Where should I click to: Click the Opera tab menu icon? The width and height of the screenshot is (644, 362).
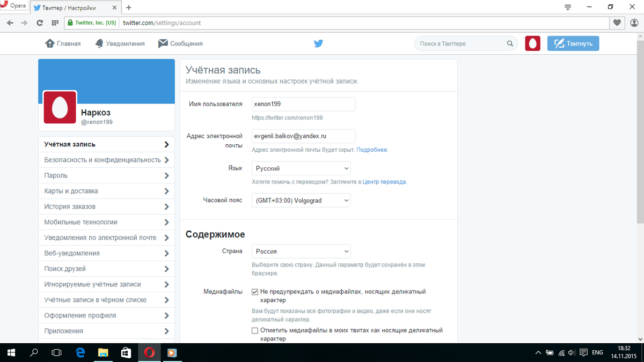[567, 7]
